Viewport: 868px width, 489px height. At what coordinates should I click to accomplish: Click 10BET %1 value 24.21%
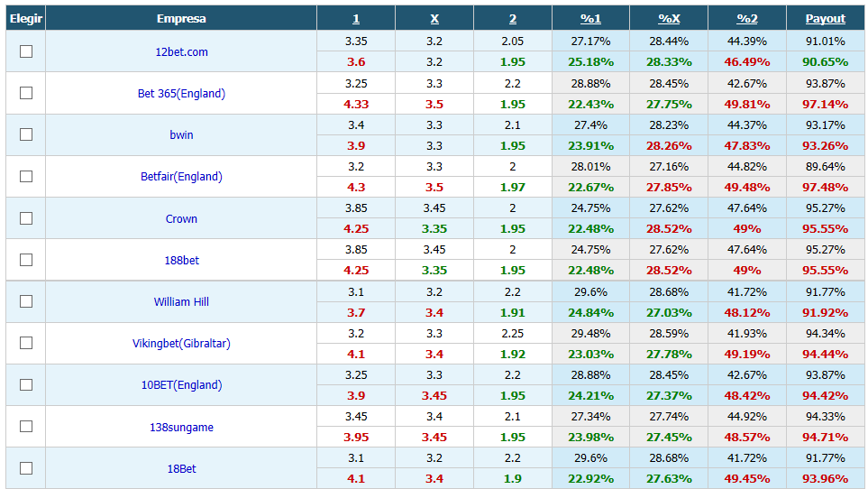click(x=590, y=395)
